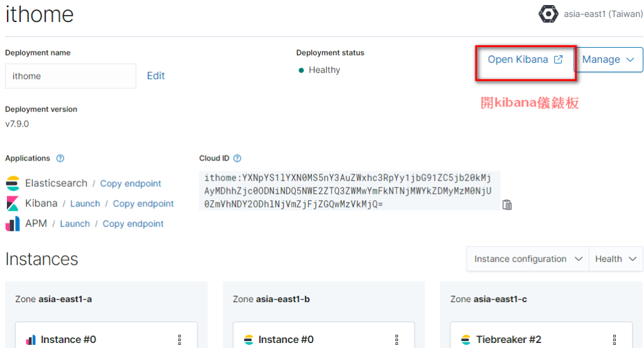
Task: Click the Healthy deployment status text
Action: click(325, 70)
